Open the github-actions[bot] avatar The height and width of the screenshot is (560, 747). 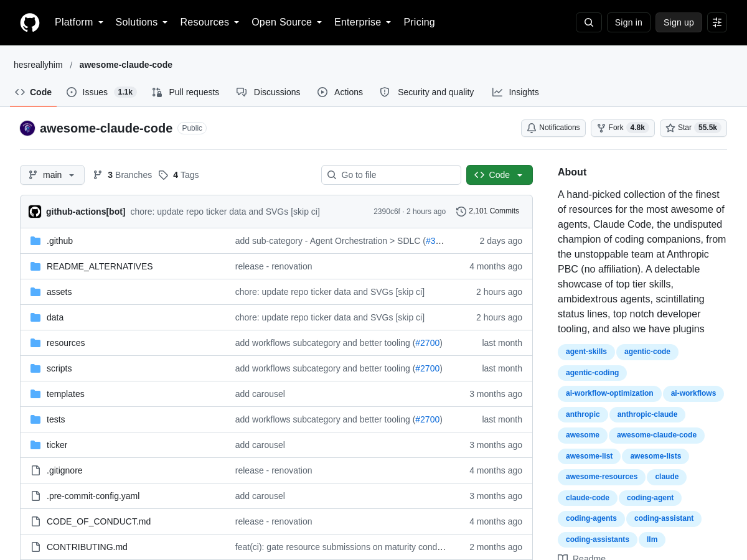(x=35, y=212)
